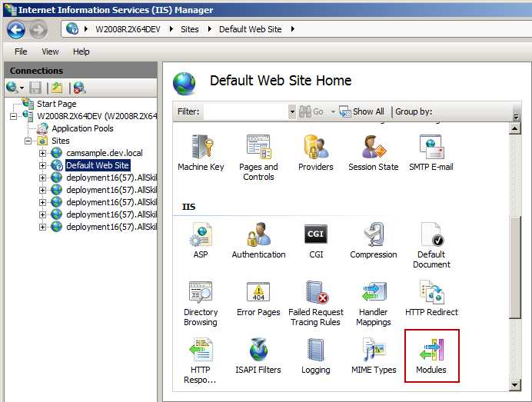
Task: Select W2008R2X64DEV server in tree
Action: (97, 116)
